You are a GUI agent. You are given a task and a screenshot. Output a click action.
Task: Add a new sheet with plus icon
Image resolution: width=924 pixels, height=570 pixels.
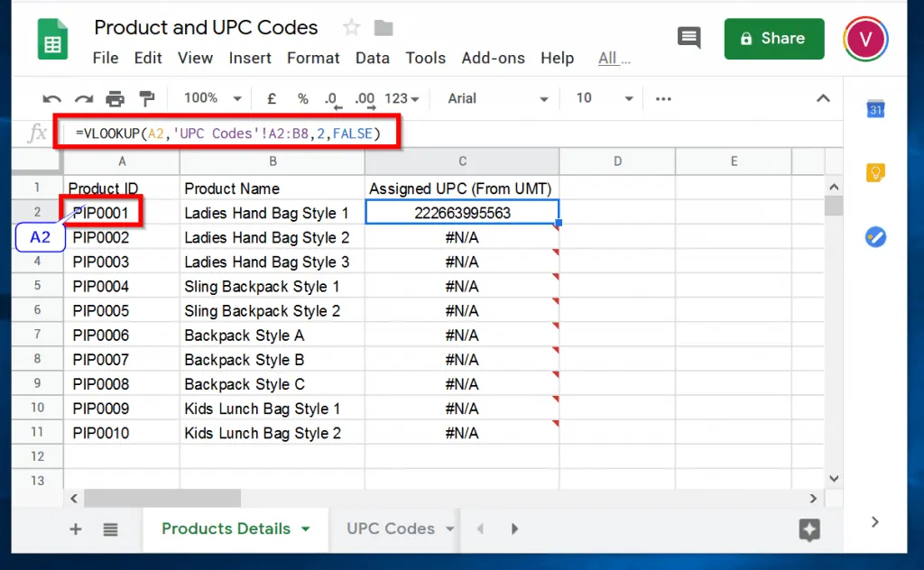(x=76, y=529)
